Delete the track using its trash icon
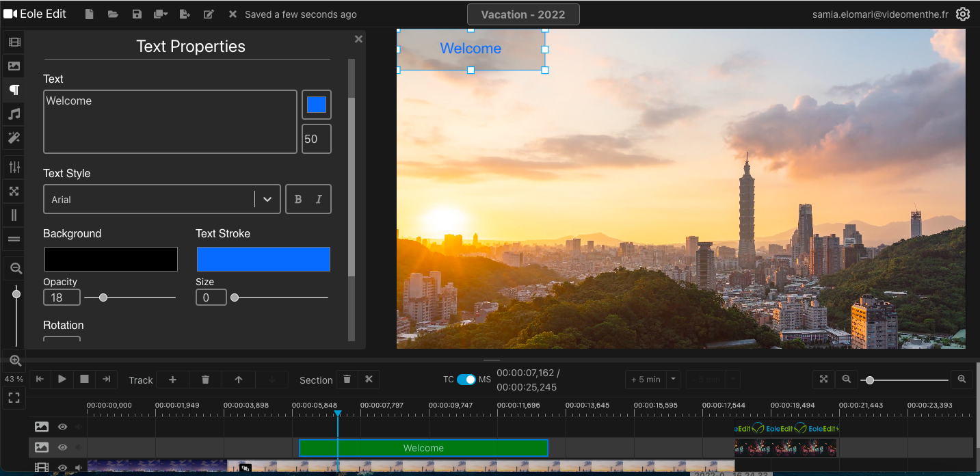This screenshot has height=476, width=980. 205,380
